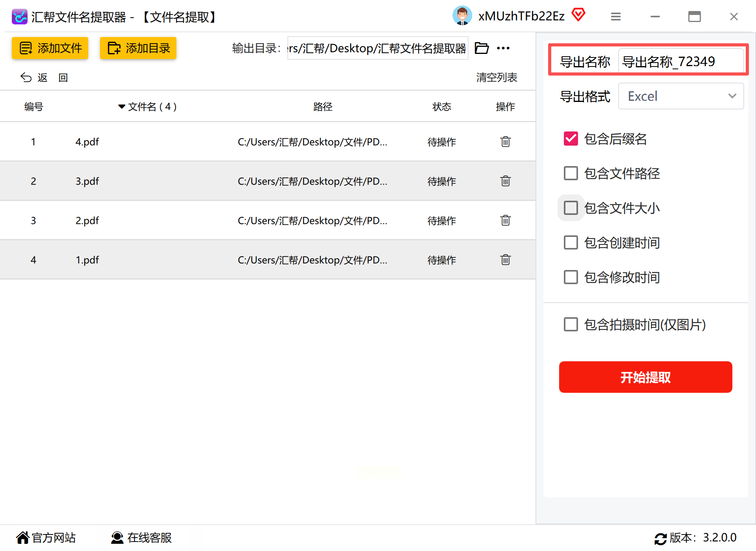
Task: Click 待操作 status in 4.pdf row
Action: pyautogui.click(x=442, y=142)
